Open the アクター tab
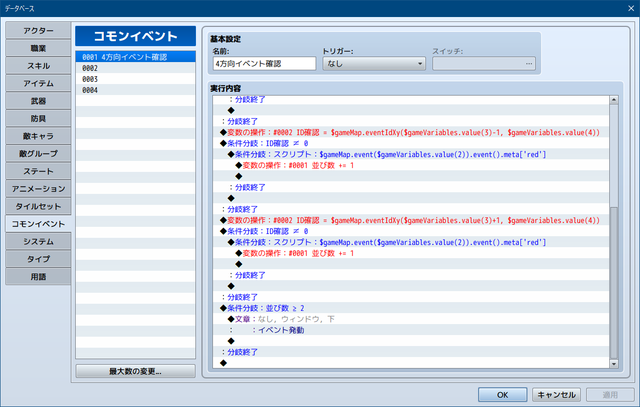 [x=38, y=31]
